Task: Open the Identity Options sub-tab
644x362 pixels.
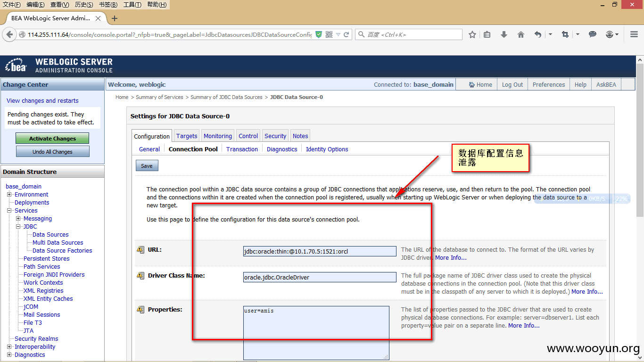Action: click(327, 149)
